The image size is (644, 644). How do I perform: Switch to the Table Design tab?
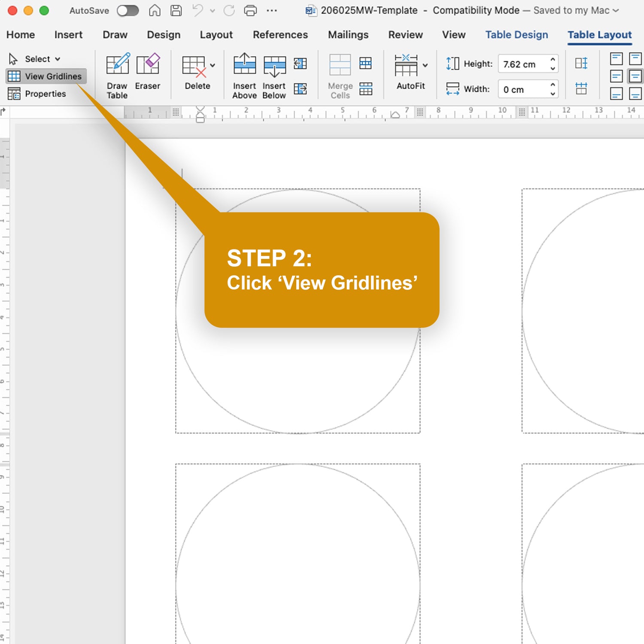pos(516,35)
